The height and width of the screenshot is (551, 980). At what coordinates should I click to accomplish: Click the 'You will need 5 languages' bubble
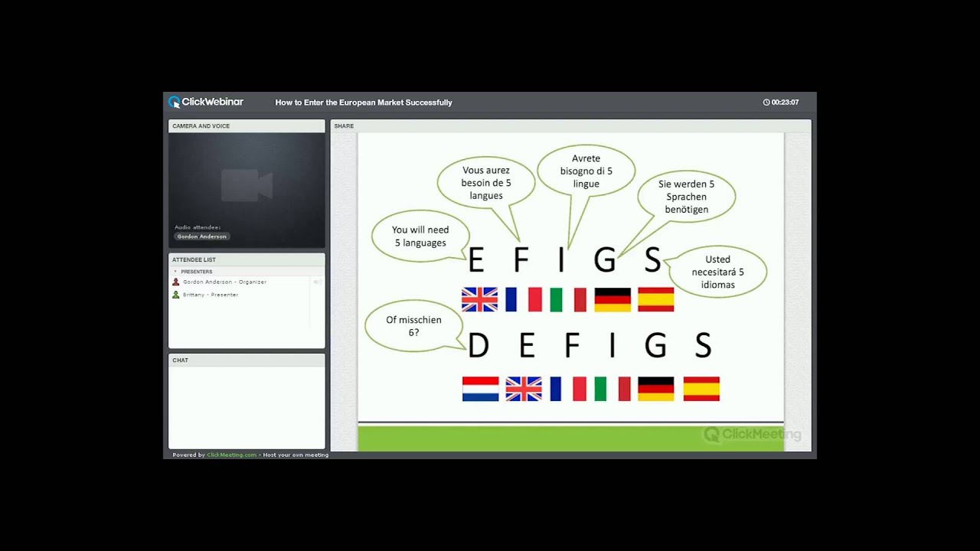point(420,236)
